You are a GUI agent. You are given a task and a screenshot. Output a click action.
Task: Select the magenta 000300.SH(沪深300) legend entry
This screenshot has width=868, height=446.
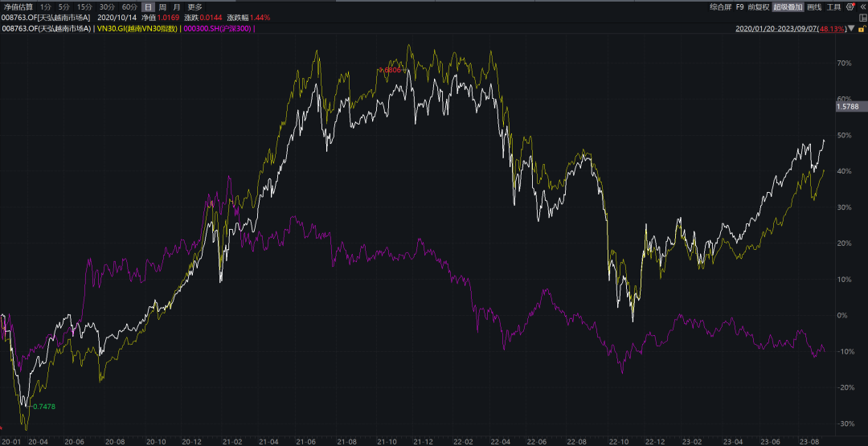pyautogui.click(x=218, y=29)
